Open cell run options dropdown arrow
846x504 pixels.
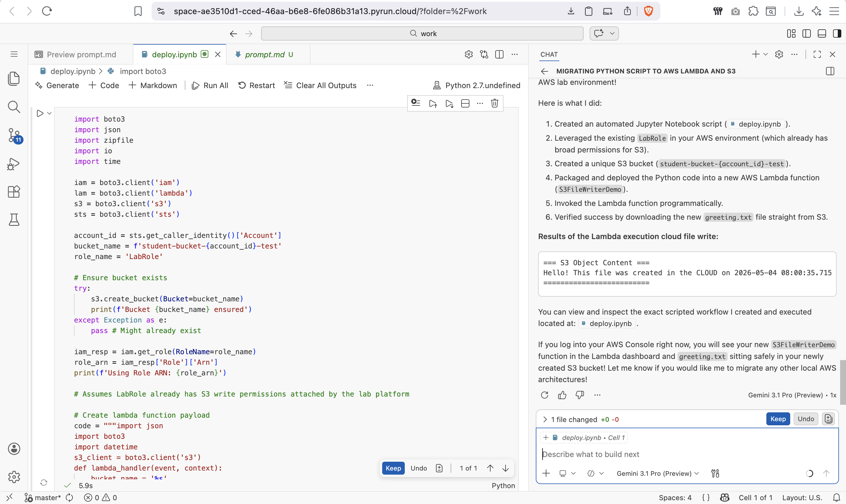[49, 113]
